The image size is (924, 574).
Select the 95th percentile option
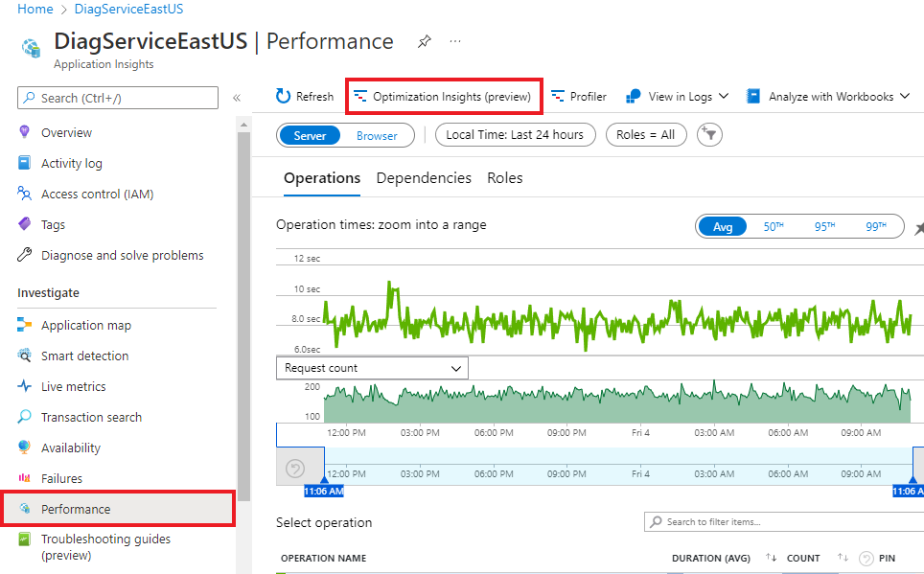click(x=824, y=226)
